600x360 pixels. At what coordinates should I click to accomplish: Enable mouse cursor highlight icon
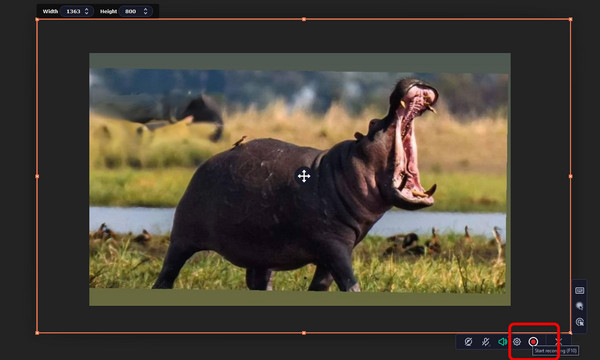(x=580, y=306)
